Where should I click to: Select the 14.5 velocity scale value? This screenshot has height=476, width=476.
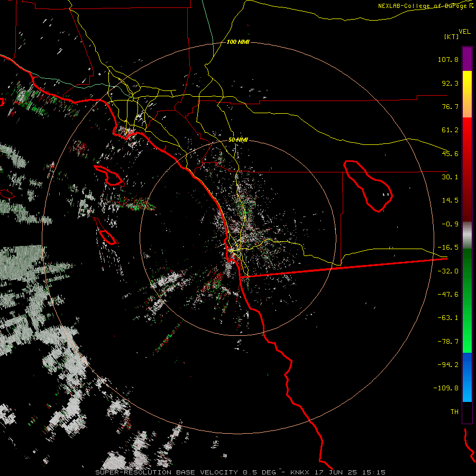click(x=450, y=200)
